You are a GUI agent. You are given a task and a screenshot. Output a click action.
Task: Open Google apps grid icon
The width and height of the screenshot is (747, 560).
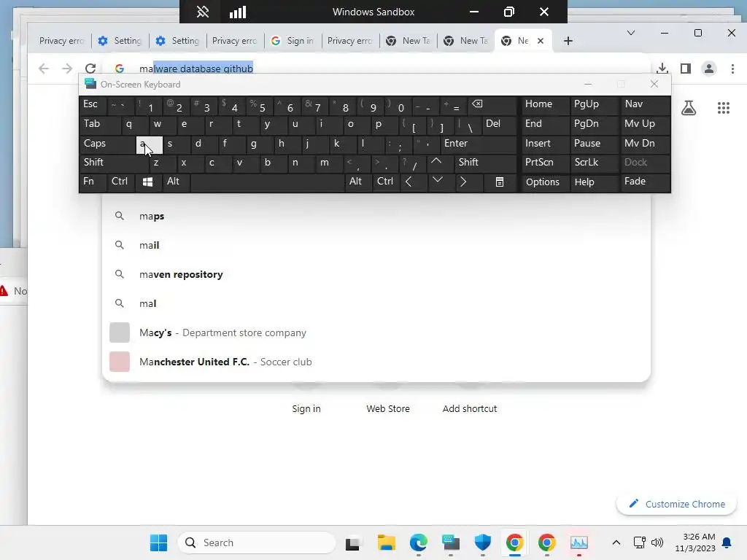[x=723, y=108]
